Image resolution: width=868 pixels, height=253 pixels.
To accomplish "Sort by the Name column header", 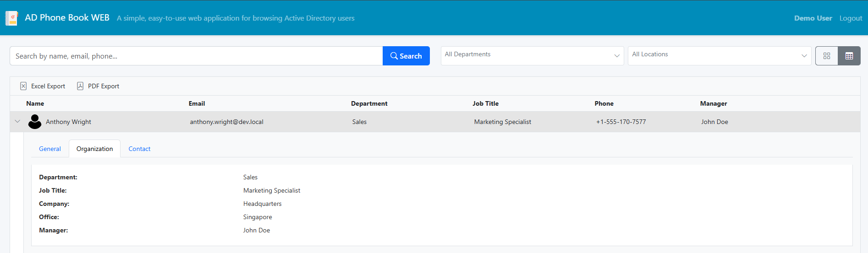I will point(35,103).
